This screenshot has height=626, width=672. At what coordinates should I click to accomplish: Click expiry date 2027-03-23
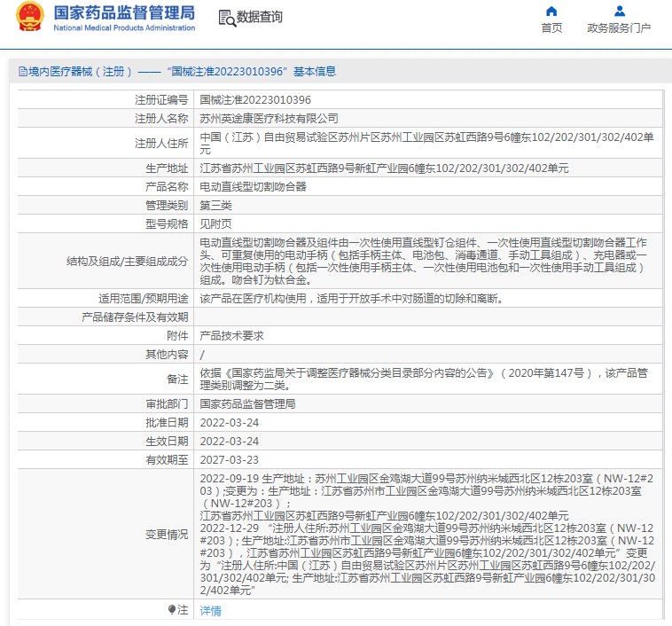230,460
